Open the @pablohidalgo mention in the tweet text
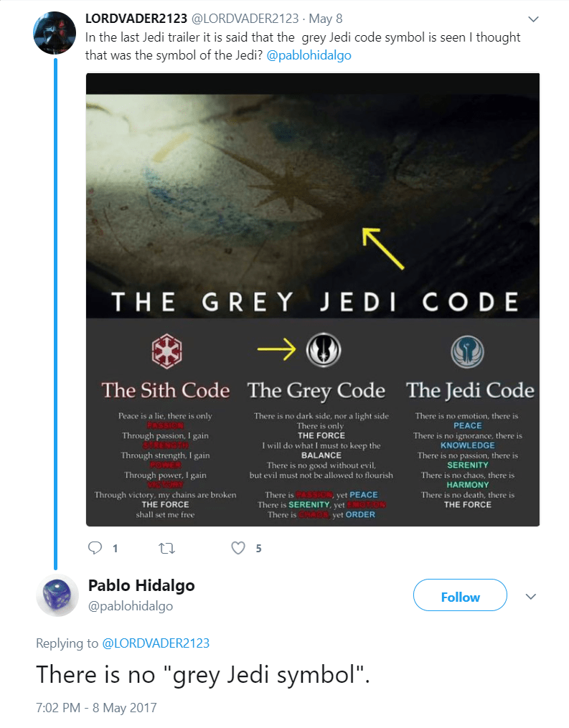 point(309,54)
